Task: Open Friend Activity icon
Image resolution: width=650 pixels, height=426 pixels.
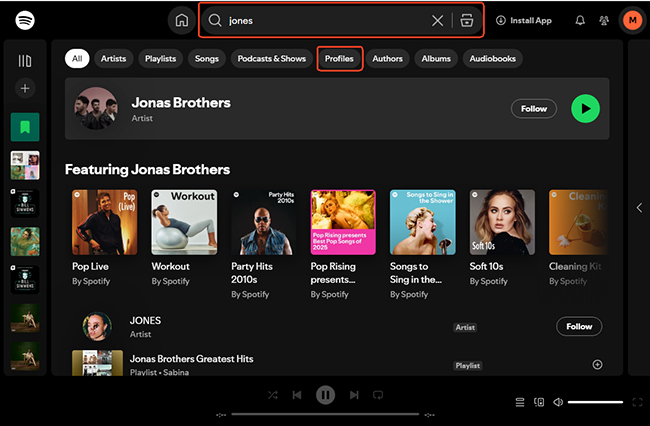Action: point(604,20)
